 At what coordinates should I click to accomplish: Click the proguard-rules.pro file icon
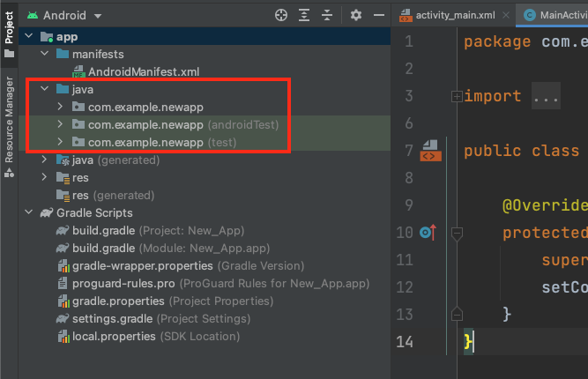[63, 284]
